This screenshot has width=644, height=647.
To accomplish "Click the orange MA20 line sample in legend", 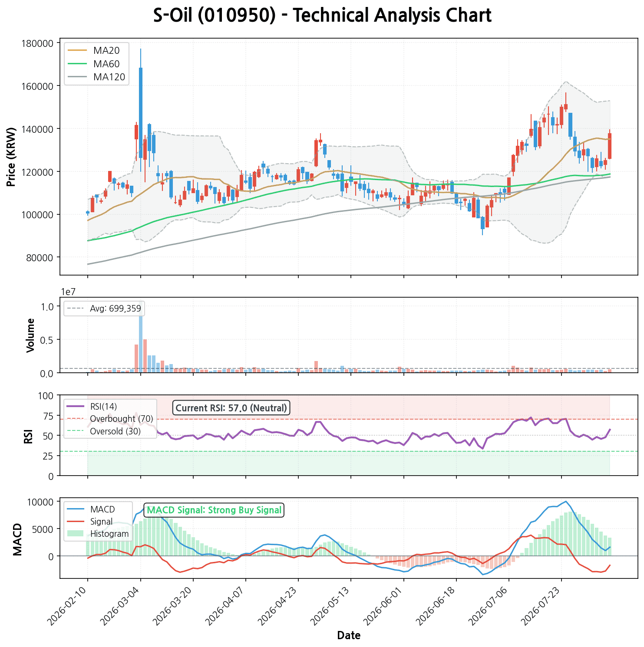I will pos(78,51).
